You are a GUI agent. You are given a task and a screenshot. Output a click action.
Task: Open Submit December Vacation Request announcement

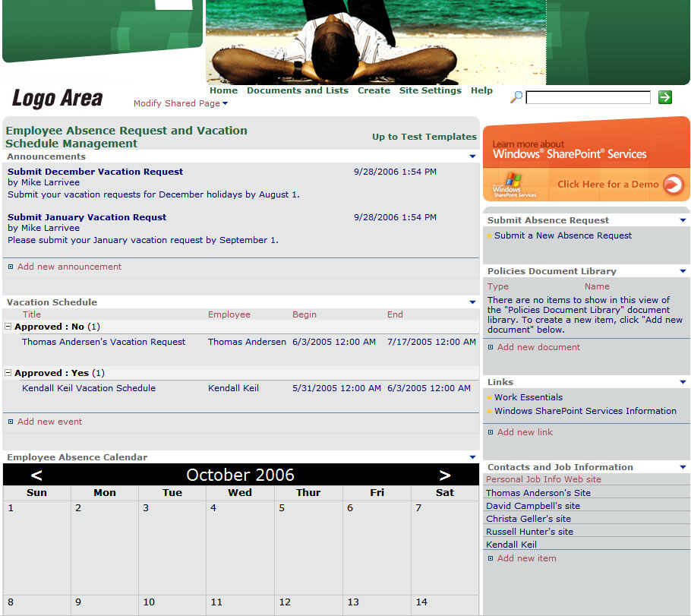point(95,172)
